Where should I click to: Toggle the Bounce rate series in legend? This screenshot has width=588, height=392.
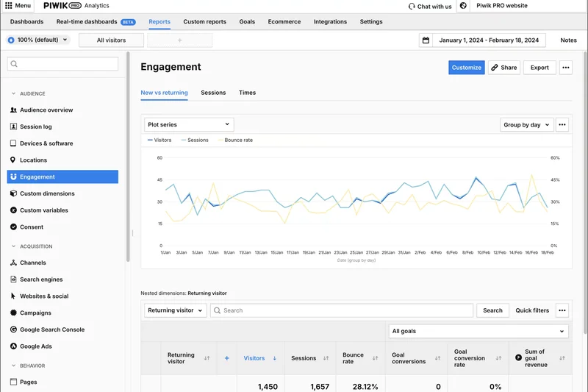234,140
